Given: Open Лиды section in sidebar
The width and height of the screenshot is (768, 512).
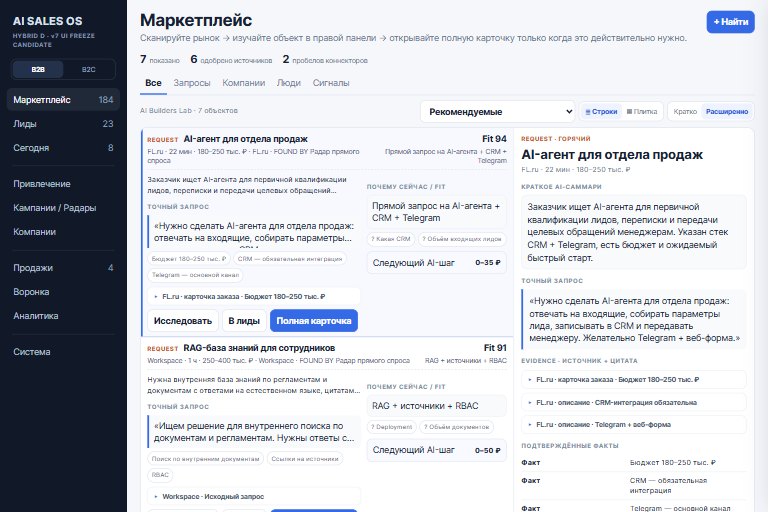Looking at the screenshot, I should tap(63, 124).
